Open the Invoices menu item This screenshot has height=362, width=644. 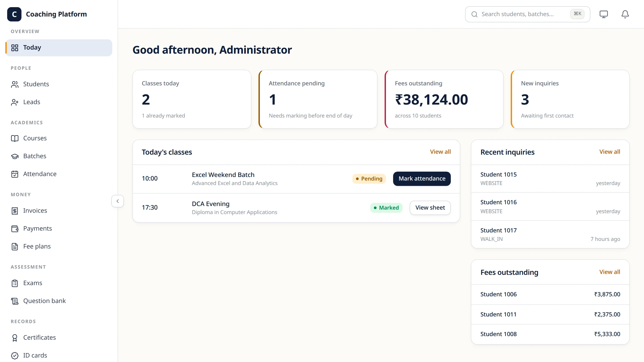pos(59,210)
